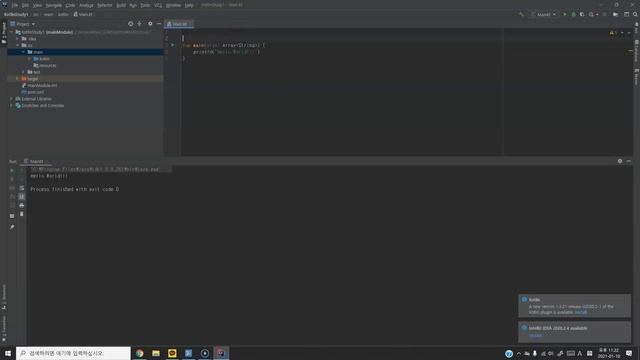Open the Project view selector dropdown
This screenshot has height=360, width=640.
click(x=23, y=24)
